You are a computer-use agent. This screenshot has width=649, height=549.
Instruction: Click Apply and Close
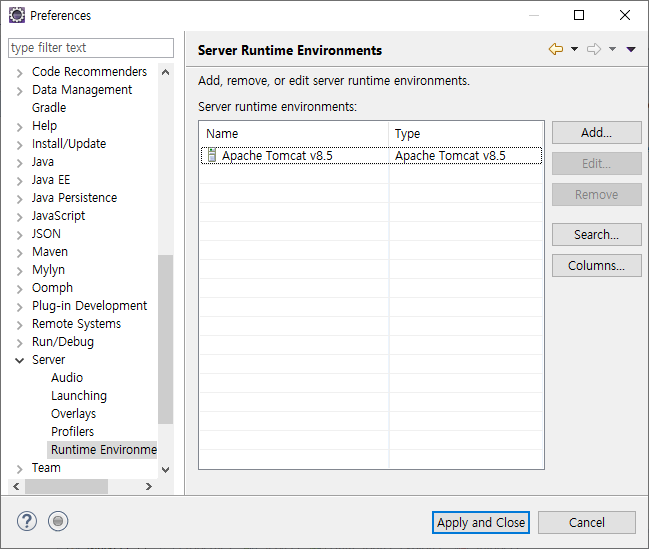[x=481, y=523]
